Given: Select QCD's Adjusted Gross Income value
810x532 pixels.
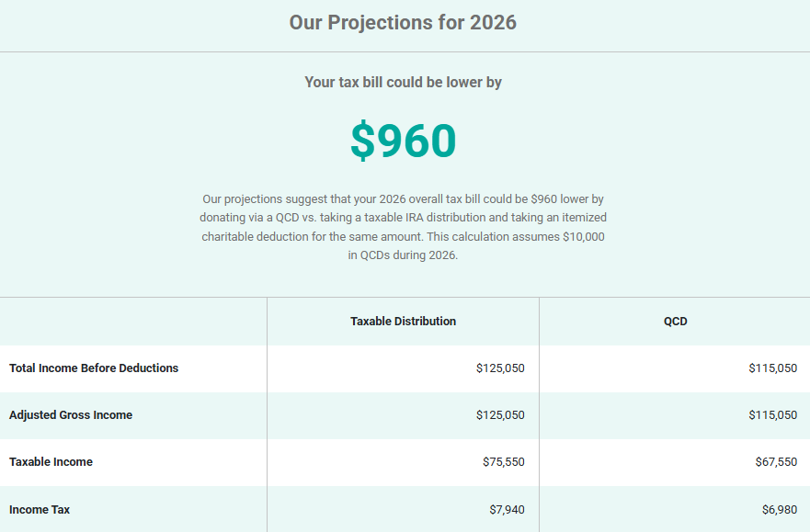Looking at the screenshot, I should tap(772, 415).
